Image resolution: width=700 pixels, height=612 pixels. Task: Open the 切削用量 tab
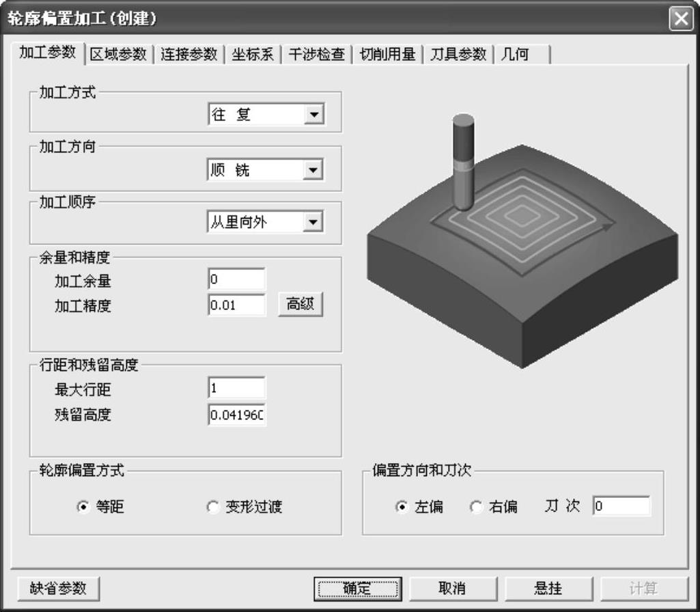point(387,55)
